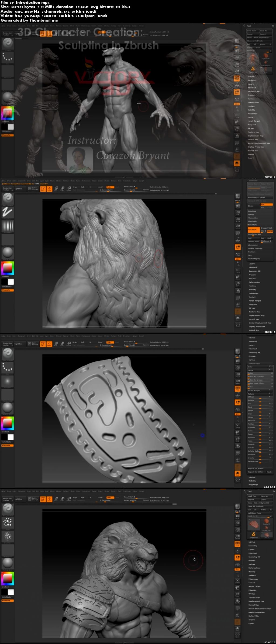This screenshot has height=644, width=276.
Task: Click the Floor icon in 00:00:36 right shelf
Action: pos(237,551)
